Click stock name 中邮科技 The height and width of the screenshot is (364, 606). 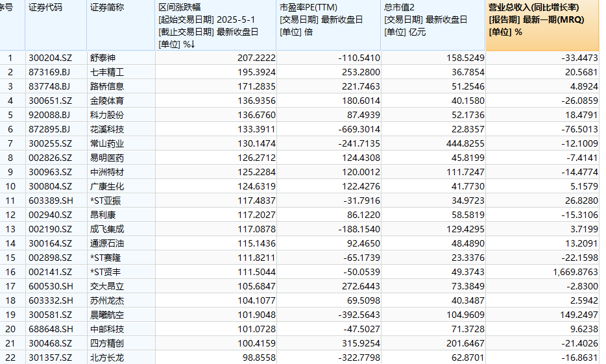107,330
